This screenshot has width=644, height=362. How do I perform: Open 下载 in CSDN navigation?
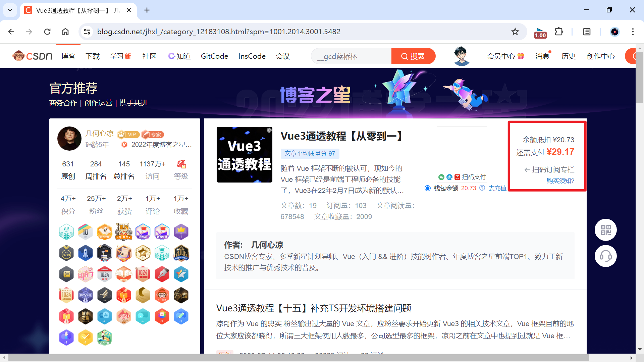pyautogui.click(x=93, y=56)
